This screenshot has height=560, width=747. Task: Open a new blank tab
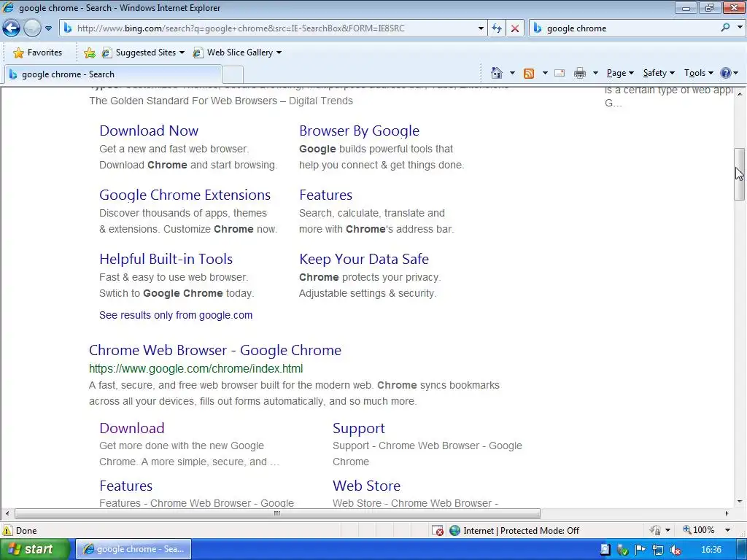coord(233,75)
